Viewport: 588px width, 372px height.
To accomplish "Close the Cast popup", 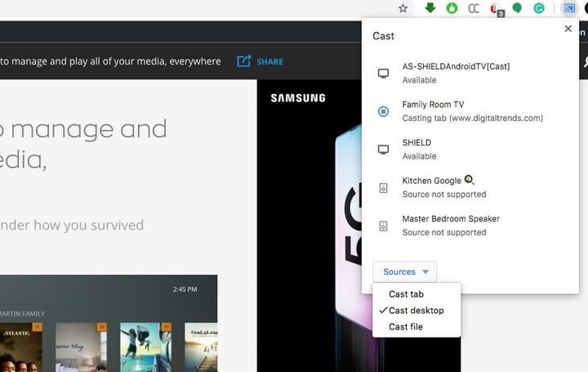I will [x=568, y=29].
